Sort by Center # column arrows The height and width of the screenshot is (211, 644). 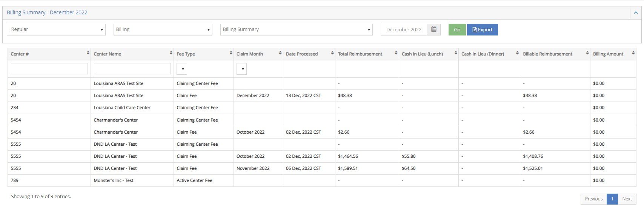click(x=88, y=54)
